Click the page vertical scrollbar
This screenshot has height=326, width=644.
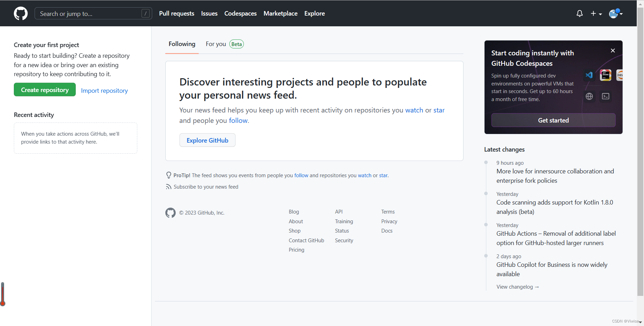click(x=641, y=152)
